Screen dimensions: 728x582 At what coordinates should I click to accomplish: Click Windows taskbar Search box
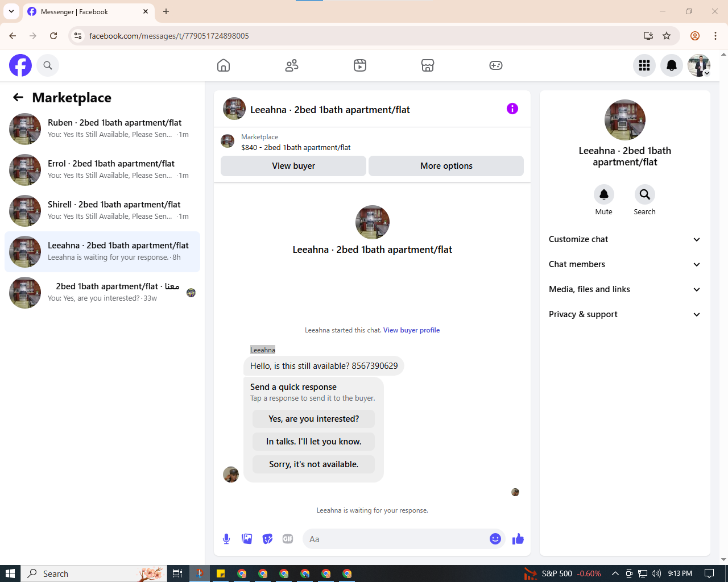94,573
